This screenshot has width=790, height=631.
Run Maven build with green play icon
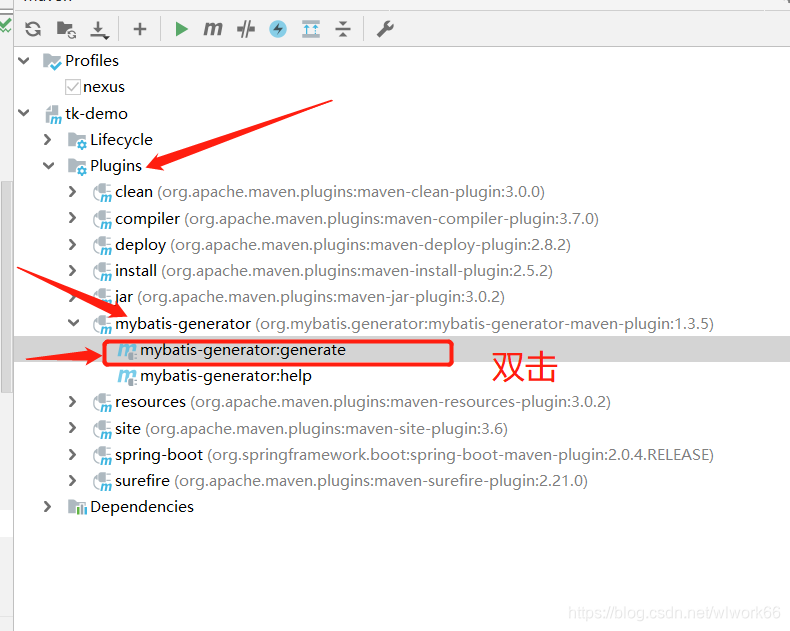181,29
